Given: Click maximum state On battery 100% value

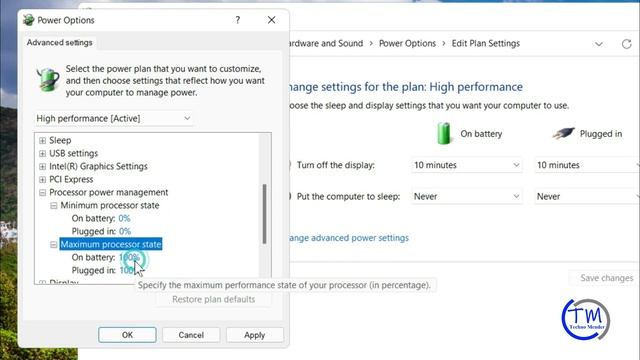Looking at the screenshot, I should (x=129, y=258).
